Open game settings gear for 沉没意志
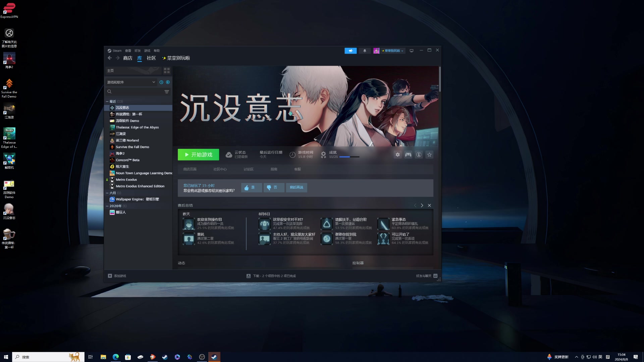Image resolution: width=644 pixels, height=362 pixels. (x=397, y=155)
